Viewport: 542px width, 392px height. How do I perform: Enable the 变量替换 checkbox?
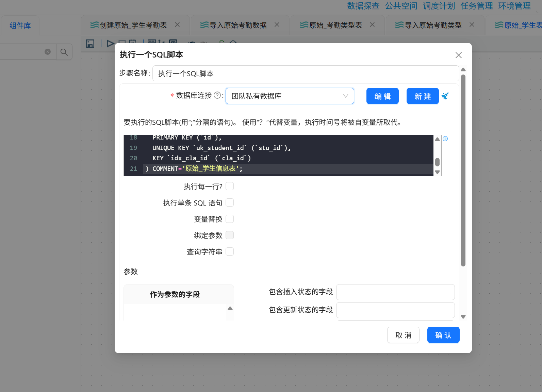(x=230, y=219)
